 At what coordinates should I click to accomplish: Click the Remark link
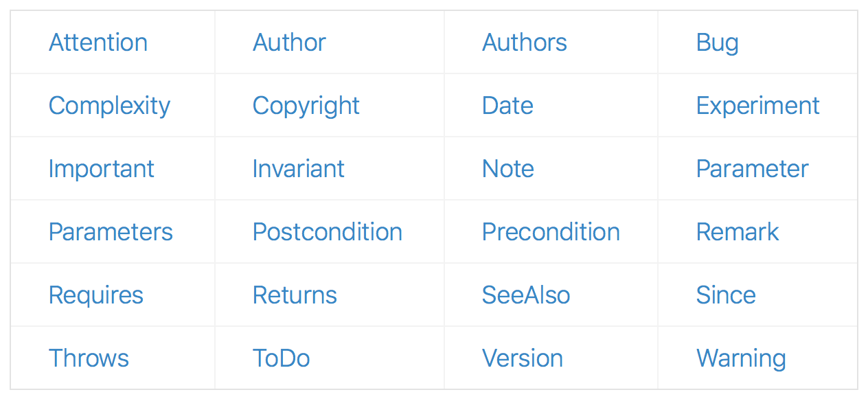tap(737, 232)
